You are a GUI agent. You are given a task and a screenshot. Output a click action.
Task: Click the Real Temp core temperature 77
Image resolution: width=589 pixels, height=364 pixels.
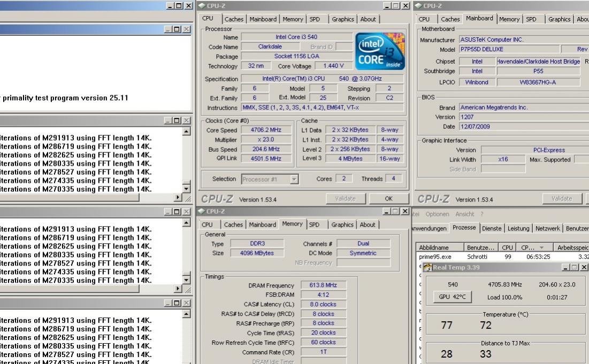click(447, 325)
